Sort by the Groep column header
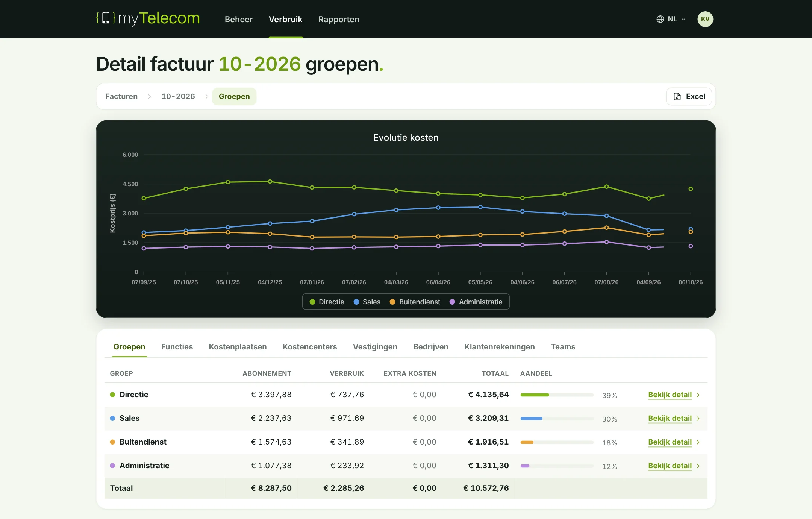Image resolution: width=812 pixels, height=519 pixels. [x=121, y=373]
